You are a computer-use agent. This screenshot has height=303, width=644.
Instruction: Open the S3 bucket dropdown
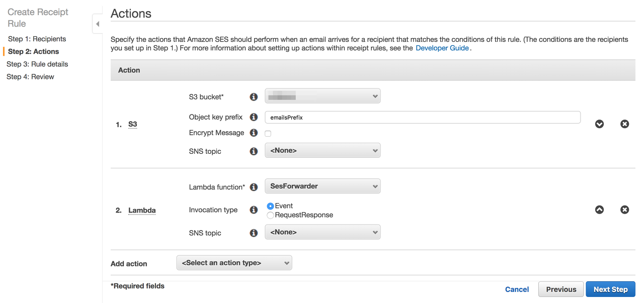[x=323, y=96]
